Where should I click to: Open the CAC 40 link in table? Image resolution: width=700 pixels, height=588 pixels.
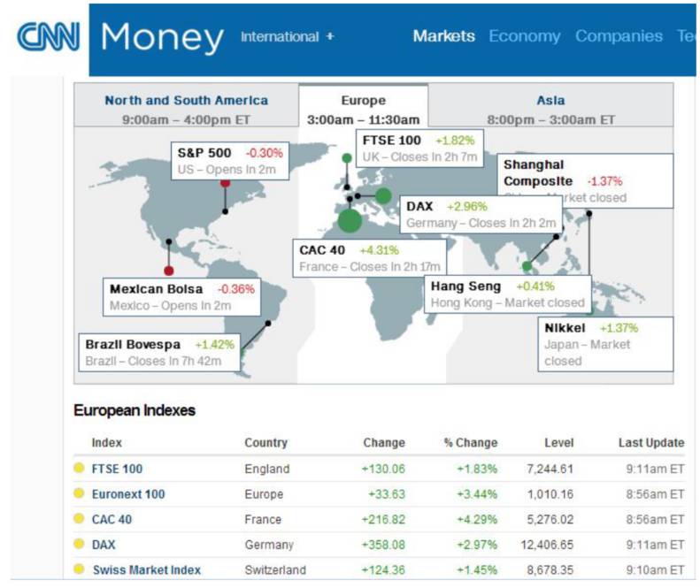pyautogui.click(x=112, y=519)
